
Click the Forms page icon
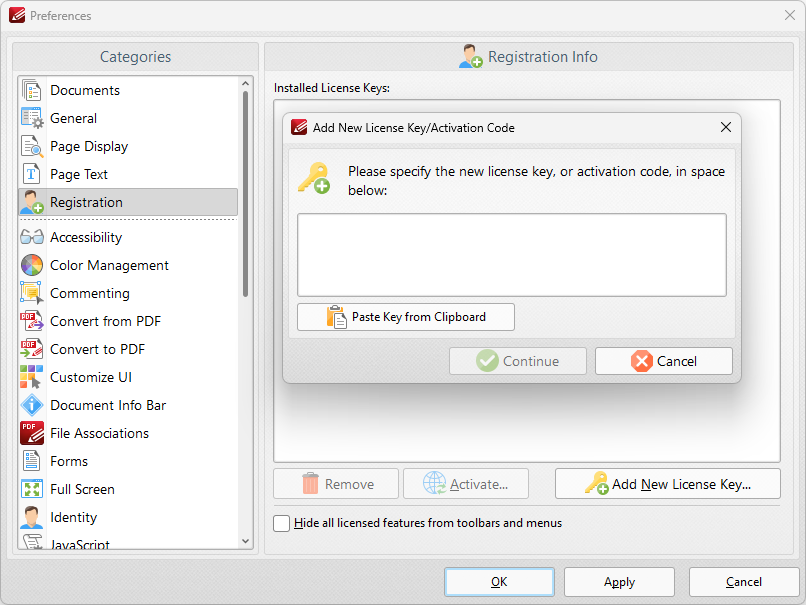[32, 461]
